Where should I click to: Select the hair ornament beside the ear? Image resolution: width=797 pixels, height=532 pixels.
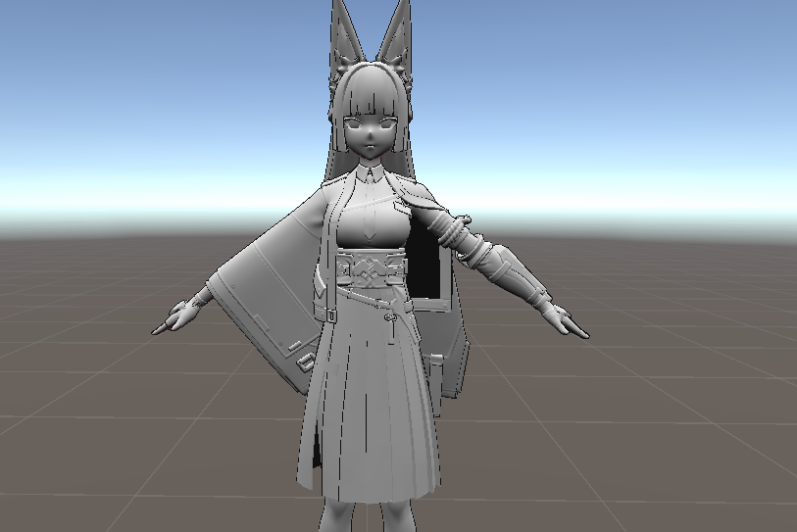[402, 71]
